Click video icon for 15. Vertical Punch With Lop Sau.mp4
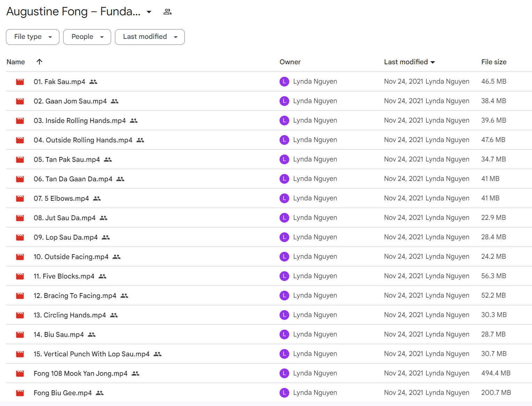Viewport: 532px width, 406px height. click(20, 354)
